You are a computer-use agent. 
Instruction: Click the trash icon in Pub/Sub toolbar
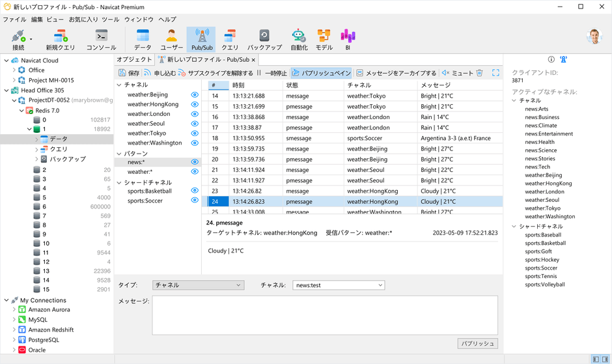[x=480, y=73]
